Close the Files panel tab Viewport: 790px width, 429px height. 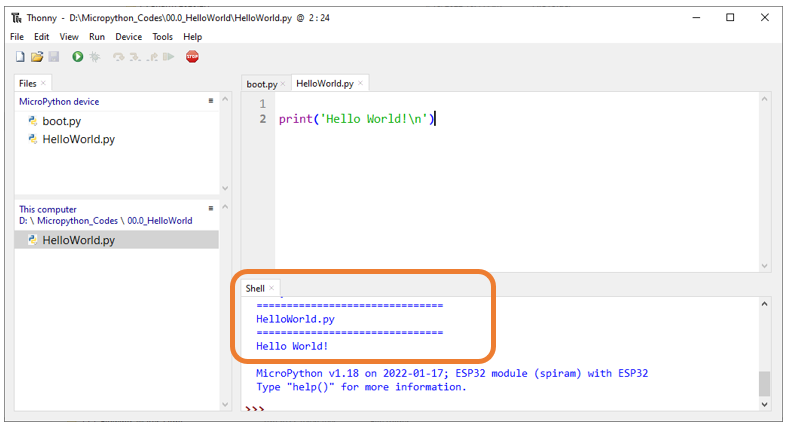pyautogui.click(x=43, y=83)
